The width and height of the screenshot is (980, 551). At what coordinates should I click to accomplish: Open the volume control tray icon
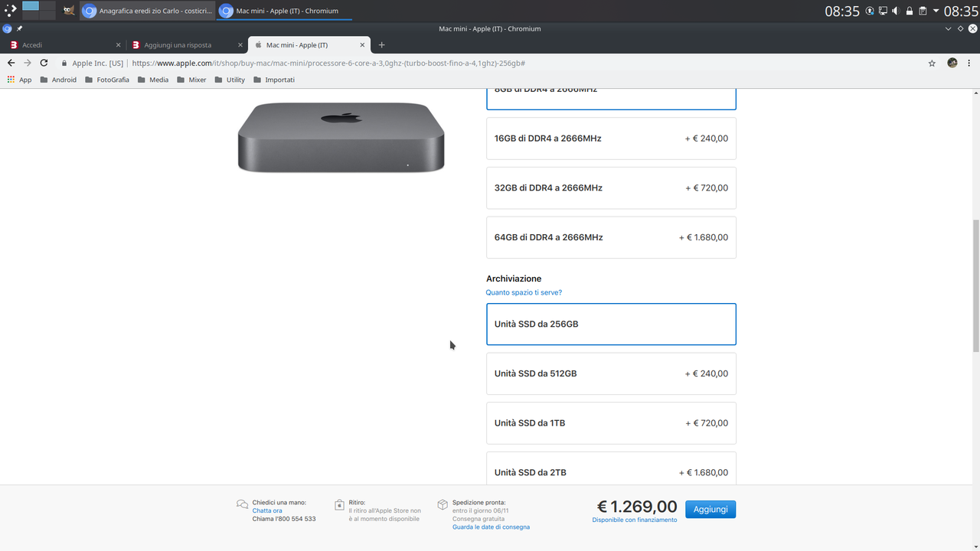[x=895, y=11]
